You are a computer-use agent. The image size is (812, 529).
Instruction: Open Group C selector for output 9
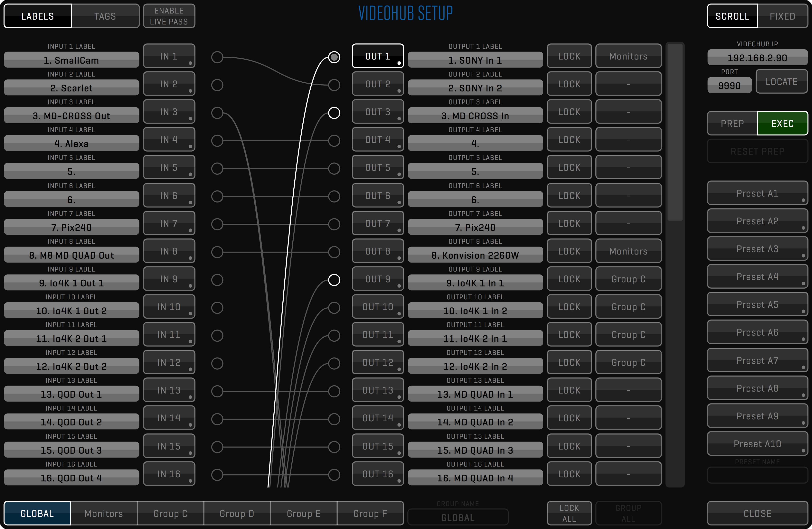[628, 279]
